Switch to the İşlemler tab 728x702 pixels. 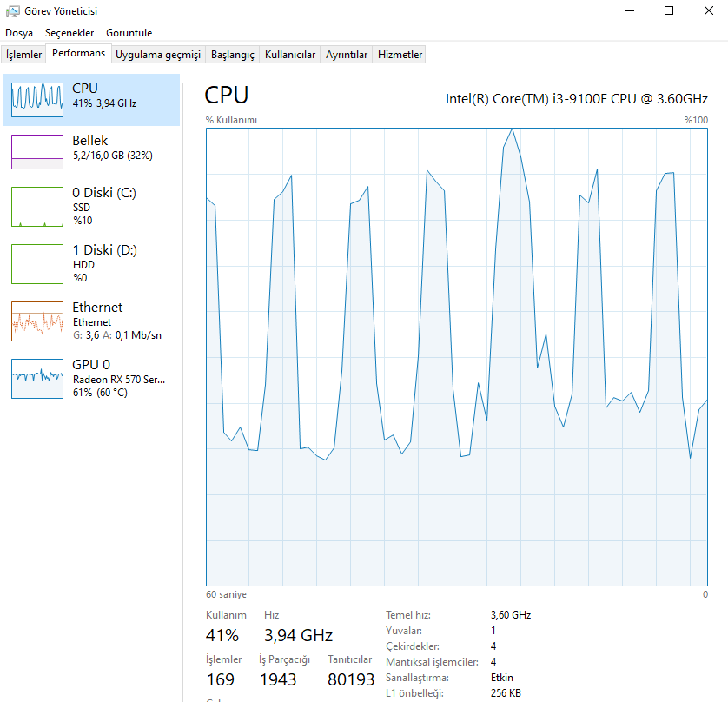tap(23, 55)
